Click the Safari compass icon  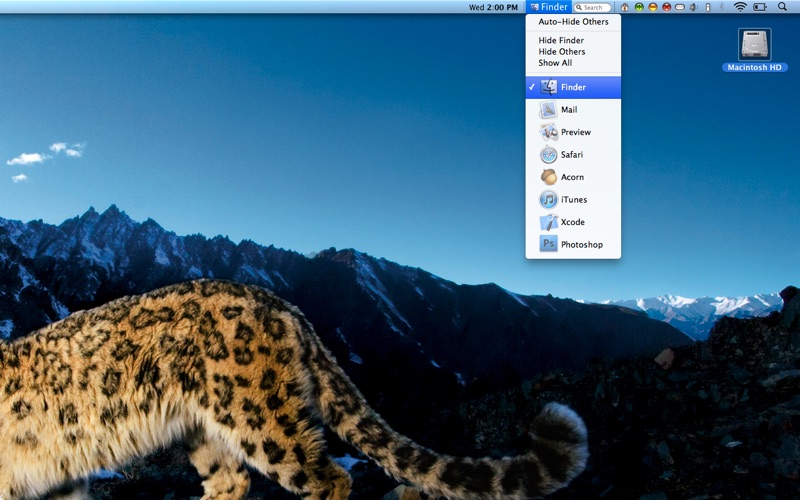[x=548, y=155]
